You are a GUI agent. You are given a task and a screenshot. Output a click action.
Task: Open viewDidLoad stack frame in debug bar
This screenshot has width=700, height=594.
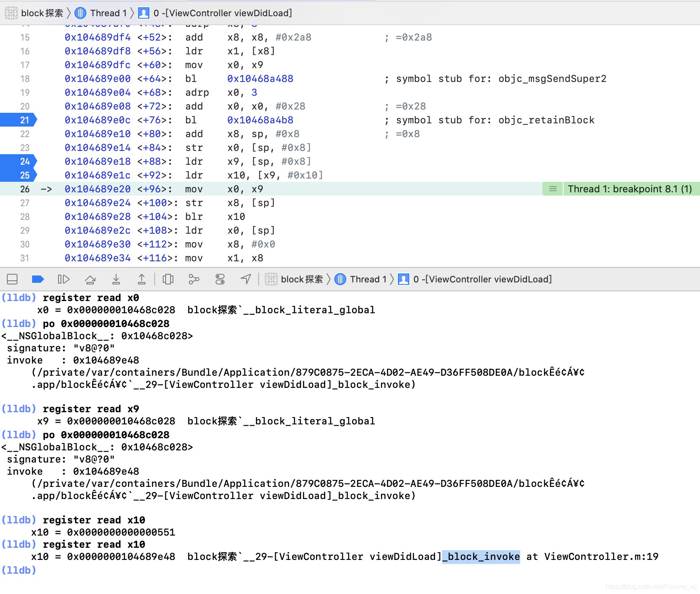pyautogui.click(x=475, y=279)
